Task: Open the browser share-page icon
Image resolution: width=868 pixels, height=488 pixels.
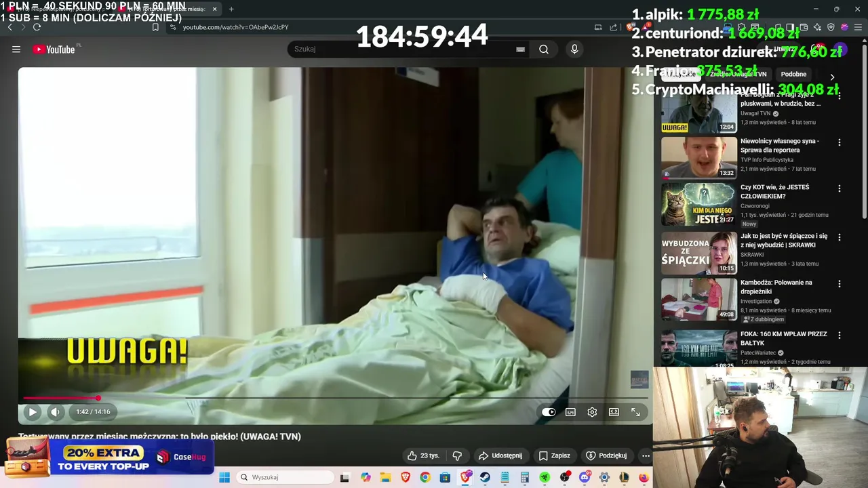Action: (x=613, y=27)
